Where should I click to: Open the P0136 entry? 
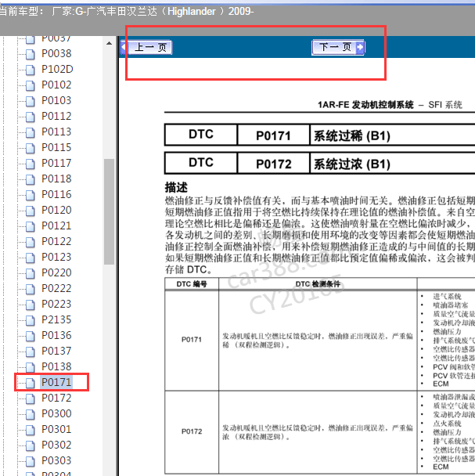coord(56,335)
